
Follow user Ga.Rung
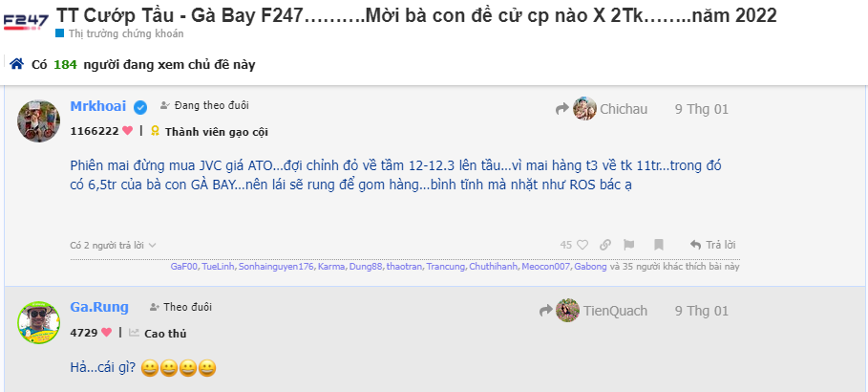click(180, 307)
